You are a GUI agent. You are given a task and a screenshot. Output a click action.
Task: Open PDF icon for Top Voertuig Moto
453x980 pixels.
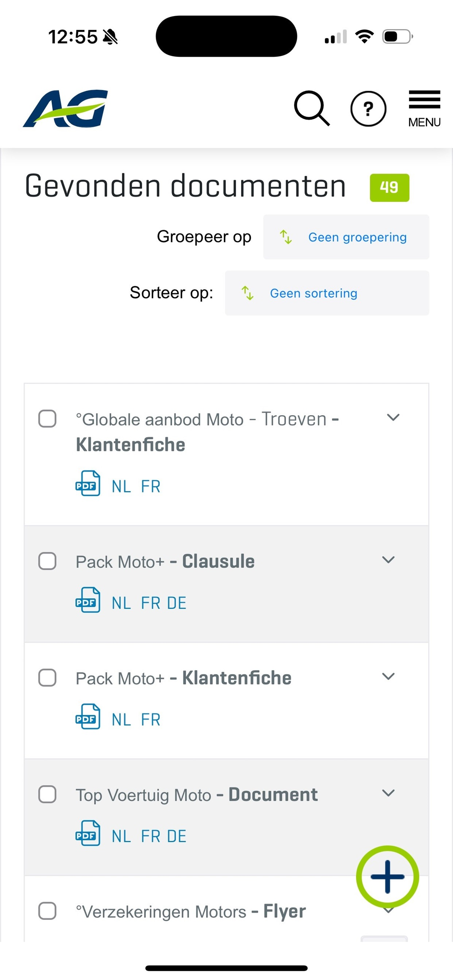pos(88,833)
